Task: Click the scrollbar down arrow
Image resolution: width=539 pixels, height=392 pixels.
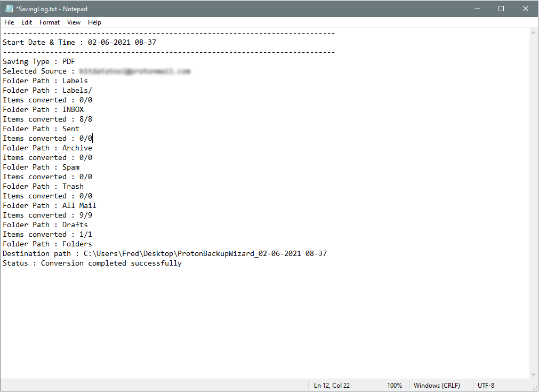Action: (x=533, y=374)
